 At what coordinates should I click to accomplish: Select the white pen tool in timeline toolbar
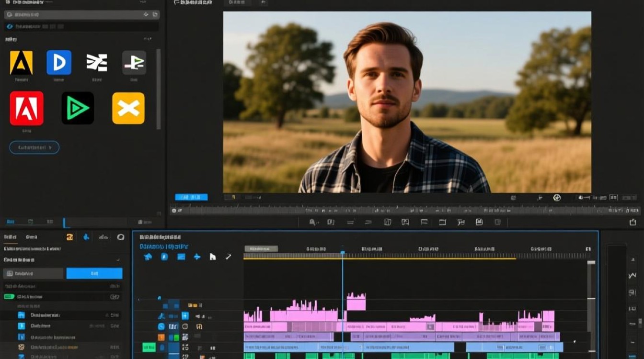coord(228,257)
